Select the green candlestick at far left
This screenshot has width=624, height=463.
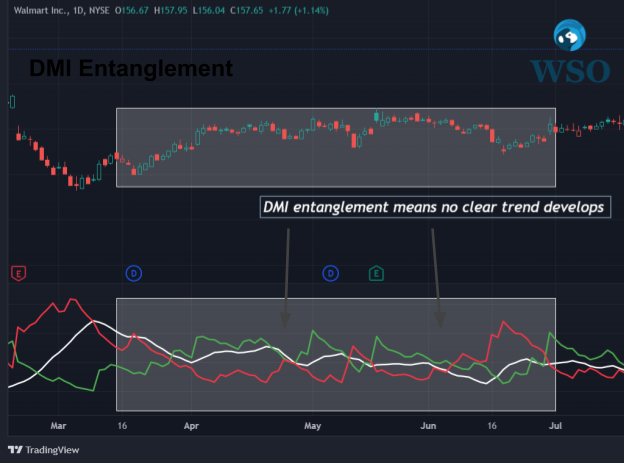[x=12, y=101]
